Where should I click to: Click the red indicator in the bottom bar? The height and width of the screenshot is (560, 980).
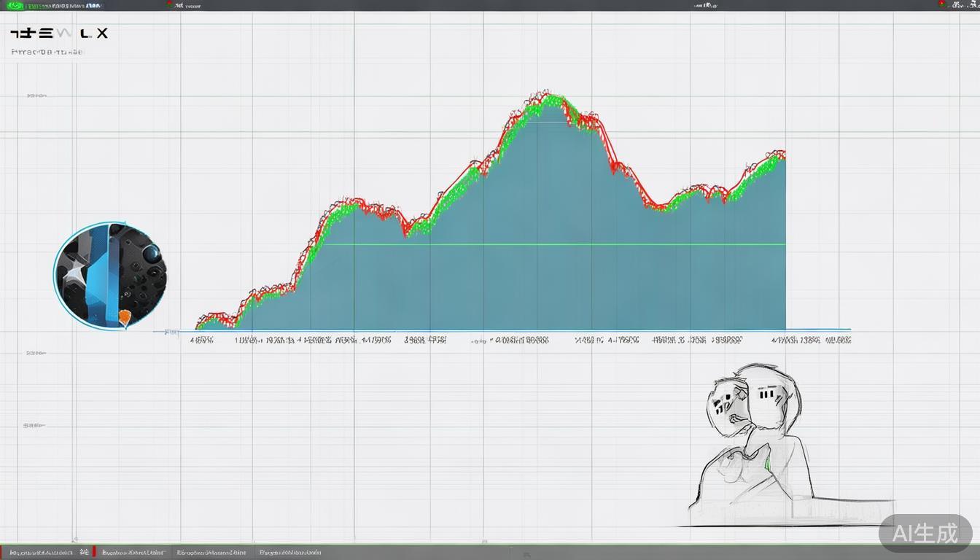pyautogui.click(x=94, y=553)
